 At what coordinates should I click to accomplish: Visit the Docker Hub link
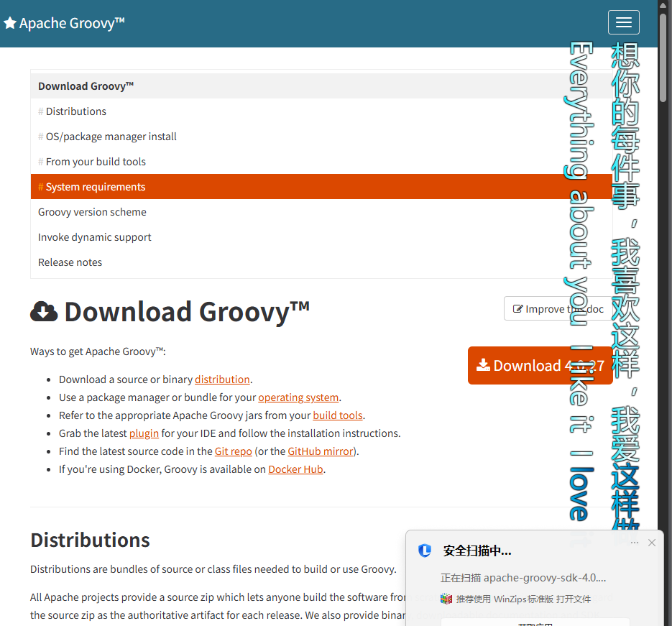point(295,469)
